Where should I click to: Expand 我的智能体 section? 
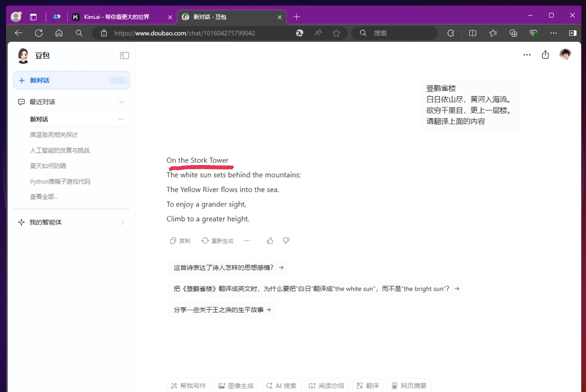tap(122, 222)
